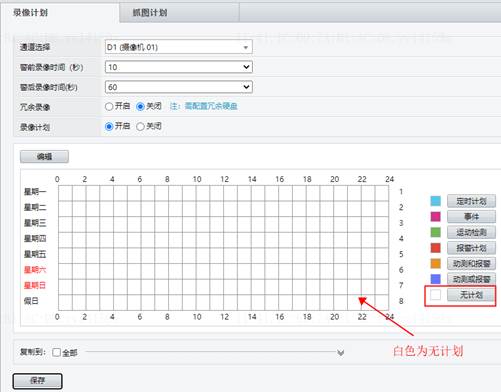Select the white 无计划 color swatch
Image resolution: width=501 pixels, height=392 pixels.
[x=435, y=295]
